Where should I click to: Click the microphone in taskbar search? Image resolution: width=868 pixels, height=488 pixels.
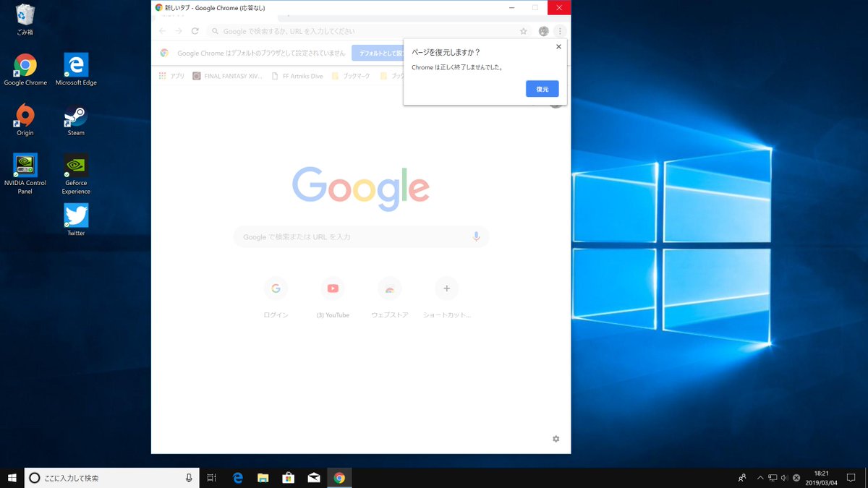pyautogui.click(x=189, y=478)
